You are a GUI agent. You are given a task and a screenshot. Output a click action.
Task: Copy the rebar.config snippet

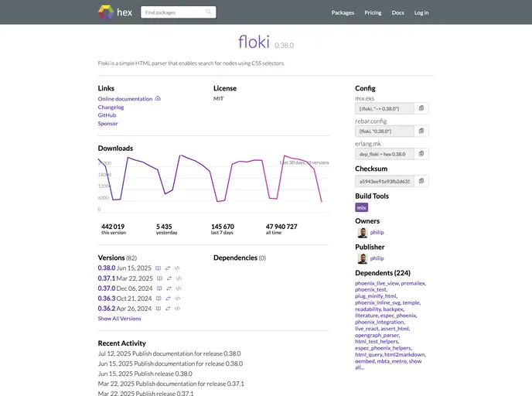point(421,131)
